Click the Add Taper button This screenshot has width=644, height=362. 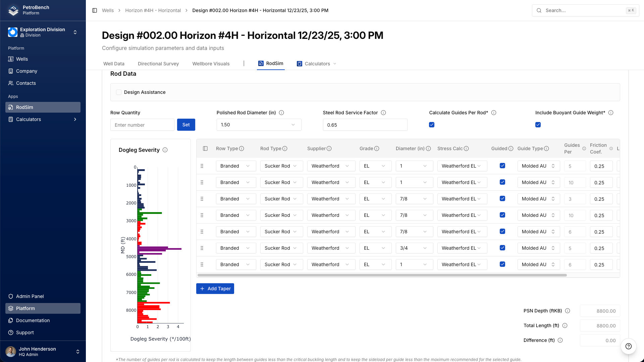pos(215,289)
